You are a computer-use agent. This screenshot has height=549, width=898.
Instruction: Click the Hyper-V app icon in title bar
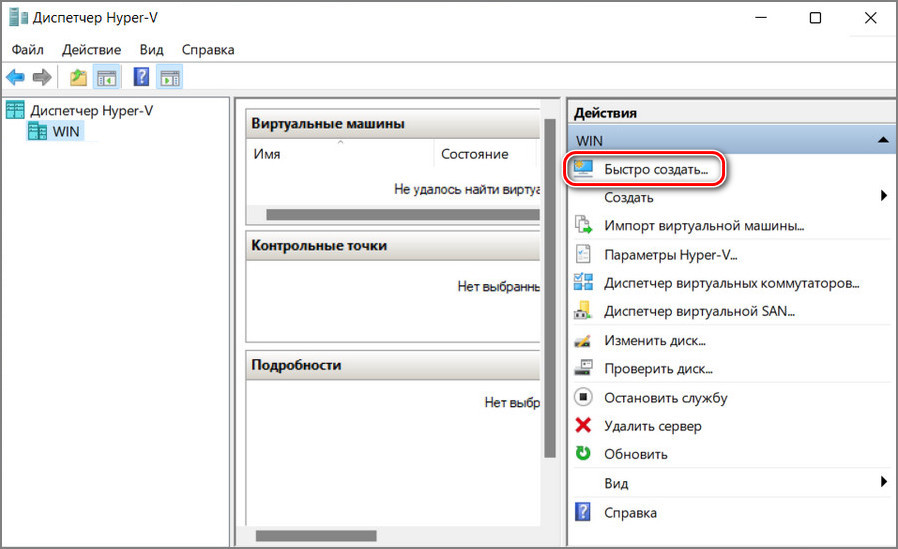(18, 17)
